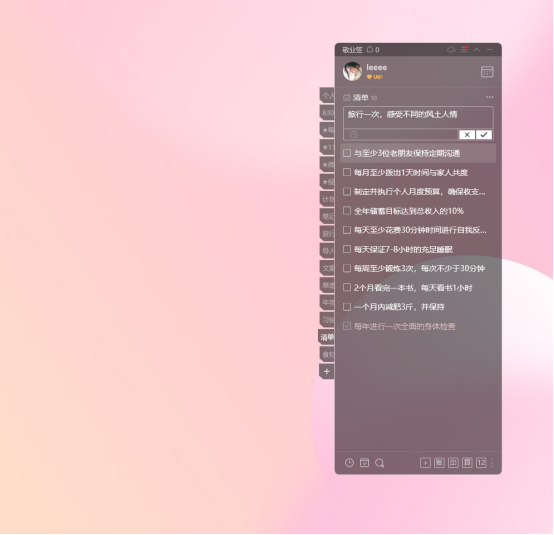Open the hamburger menu with red dot
The image size is (554, 535).
click(x=464, y=49)
